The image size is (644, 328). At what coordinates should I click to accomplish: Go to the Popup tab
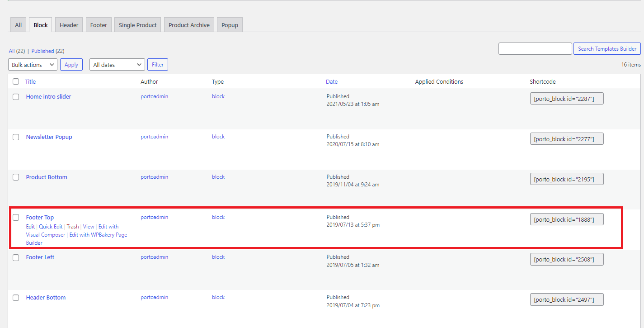pyautogui.click(x=230, y=25)
